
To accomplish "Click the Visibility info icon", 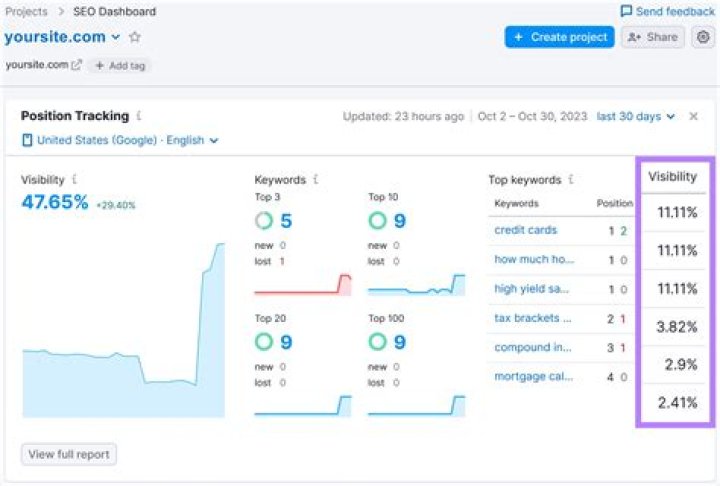I will [x=75, y=180].
